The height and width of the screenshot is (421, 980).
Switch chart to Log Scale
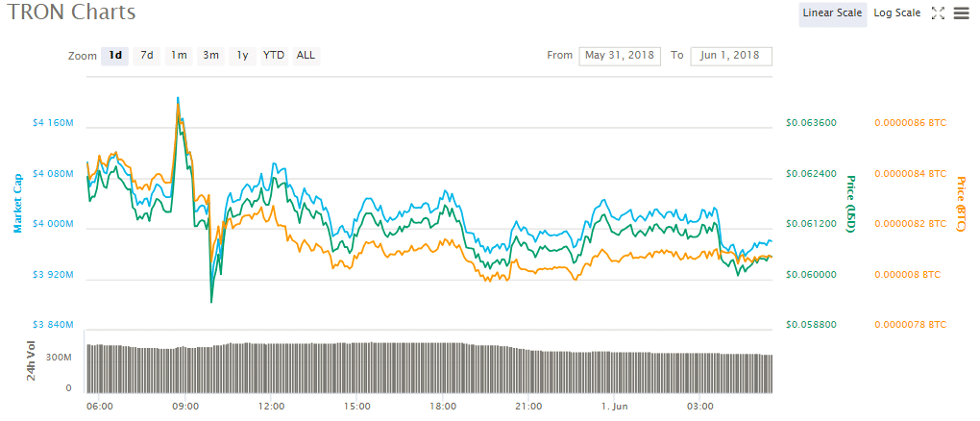pyautogui.click(x=896, y=13)
